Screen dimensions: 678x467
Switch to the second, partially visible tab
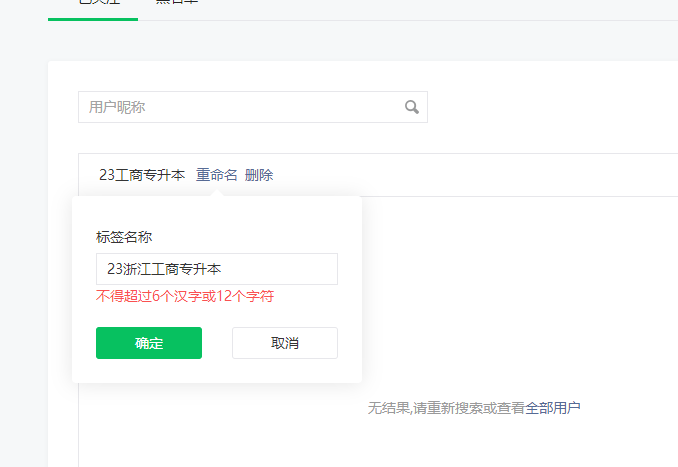pos(176,3)
